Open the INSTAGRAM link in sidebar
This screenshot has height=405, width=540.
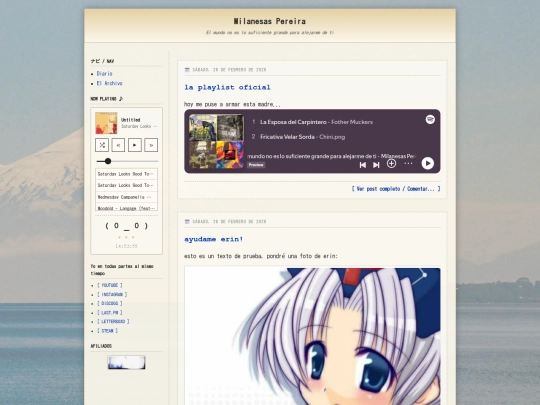[112, 294]
